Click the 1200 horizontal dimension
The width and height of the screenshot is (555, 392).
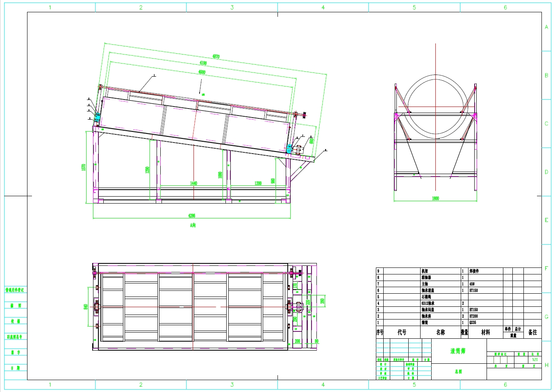pyautogui.click(x=258, y=183)
